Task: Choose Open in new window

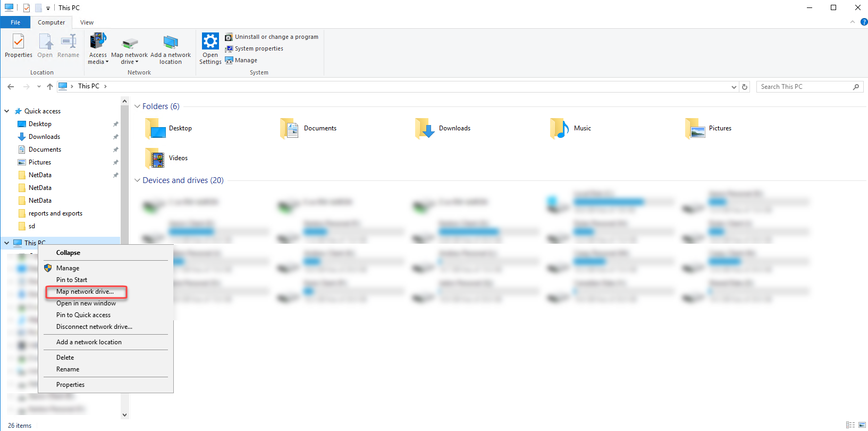Action: (x=106, y=303)
